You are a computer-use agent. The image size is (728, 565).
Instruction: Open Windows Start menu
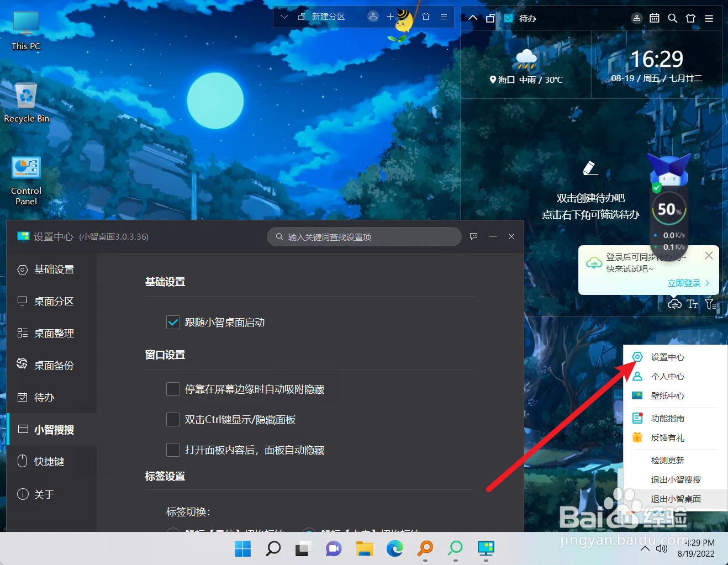pos(242,548)
